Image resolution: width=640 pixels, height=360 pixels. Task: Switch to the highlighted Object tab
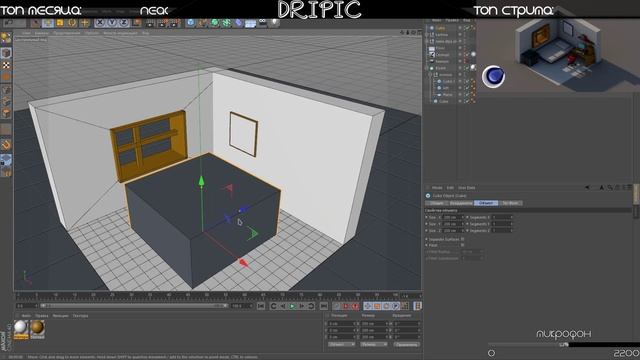tap(486, 203)
